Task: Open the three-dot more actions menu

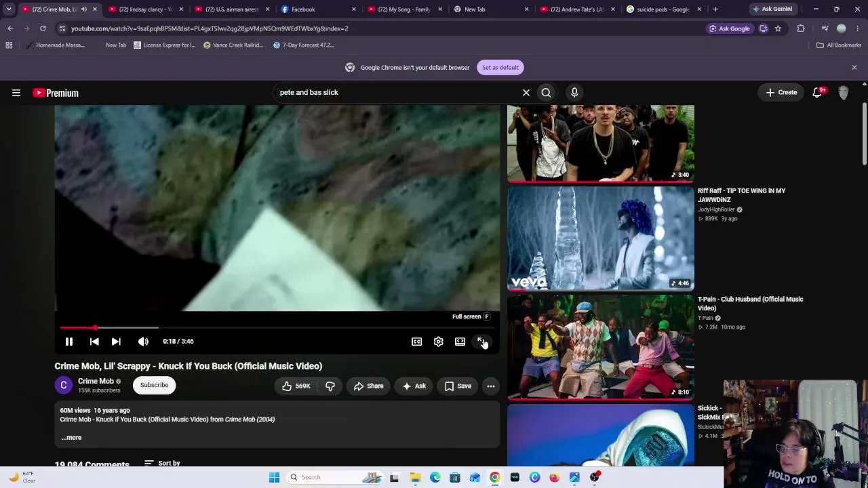Action: click(491, 386)
